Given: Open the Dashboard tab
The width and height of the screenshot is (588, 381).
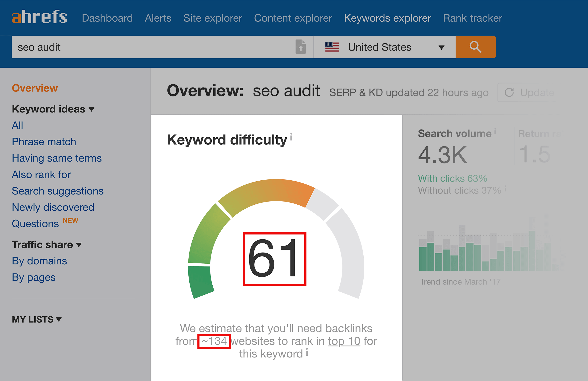Looking at the screenshot, I should tap(107, 18).
